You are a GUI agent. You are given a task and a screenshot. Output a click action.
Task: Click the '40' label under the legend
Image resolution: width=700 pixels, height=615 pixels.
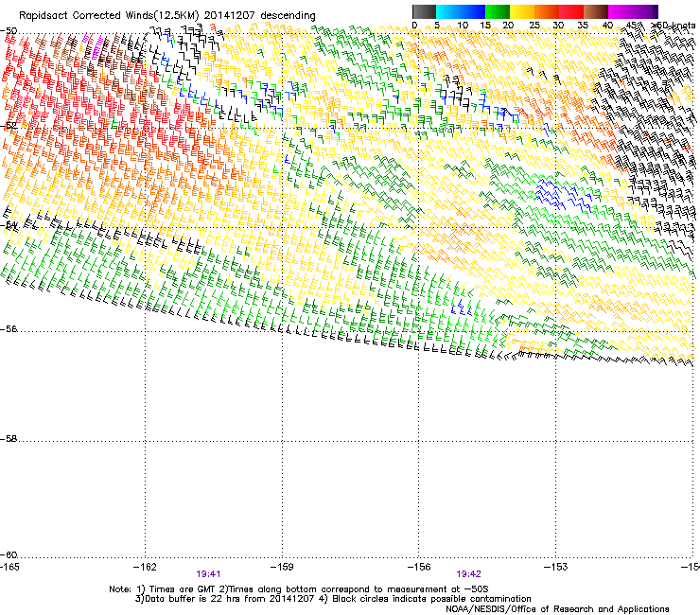point(607,25)
